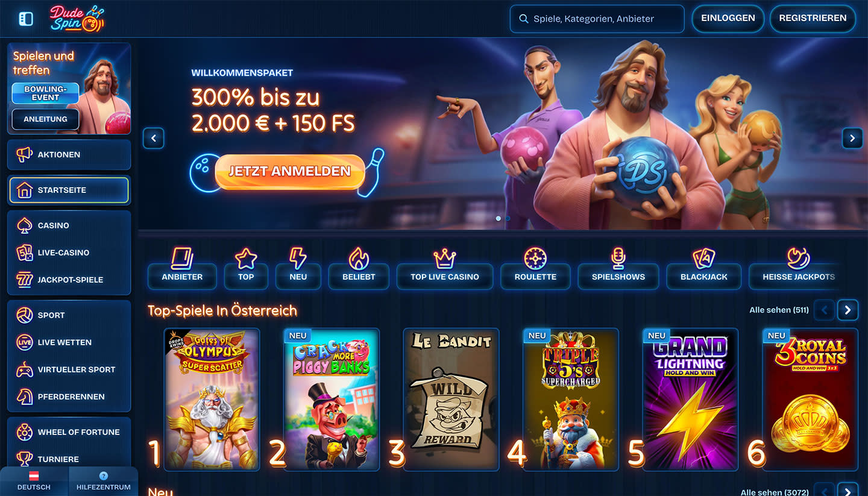
Task: Show the previous banner slide
Action: point(154,138)
